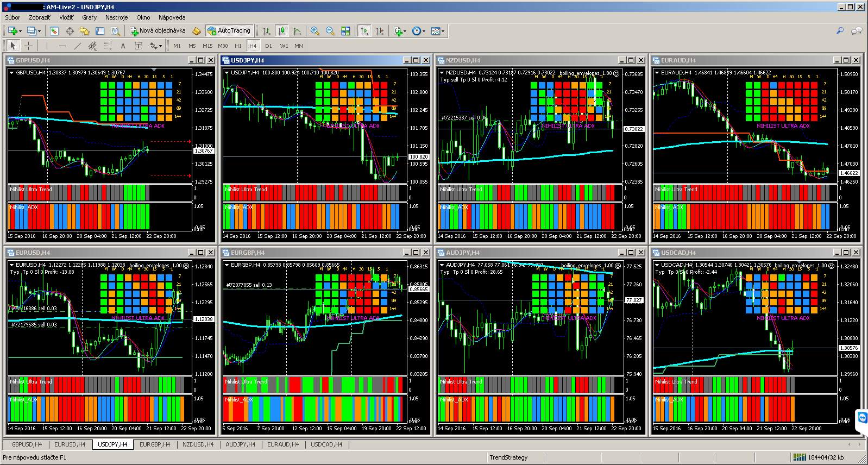Toggle chart auto scroll
The image size is (868, 465).
[364, 31]
